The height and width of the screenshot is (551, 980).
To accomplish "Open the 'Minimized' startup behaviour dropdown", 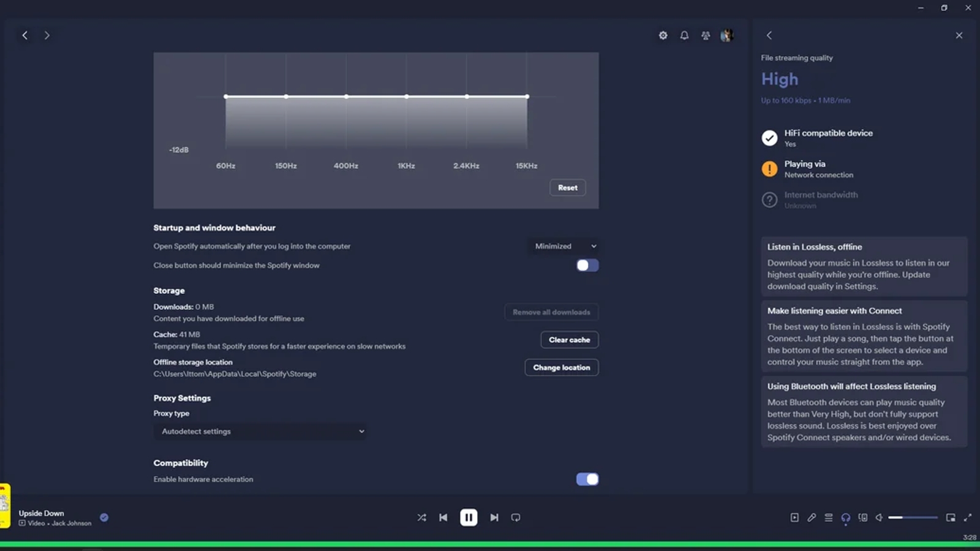I will [x=562, y=246].
